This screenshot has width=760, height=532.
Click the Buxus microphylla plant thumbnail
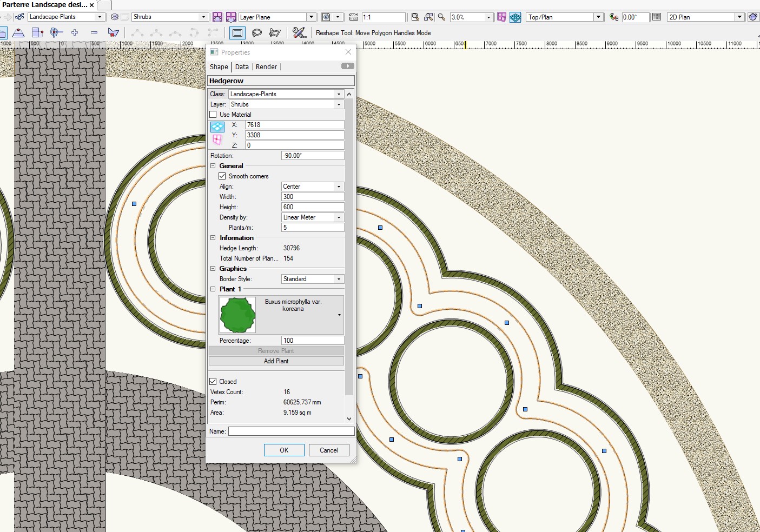pyautogui.click(x=237, y=315)
